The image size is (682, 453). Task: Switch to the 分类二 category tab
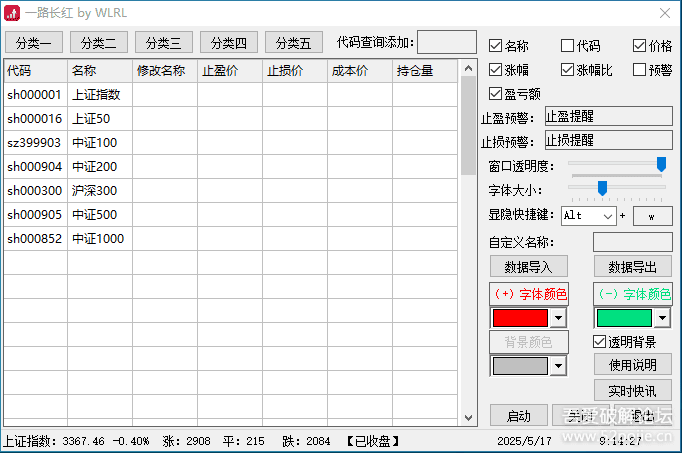click(x=99, y=42)
